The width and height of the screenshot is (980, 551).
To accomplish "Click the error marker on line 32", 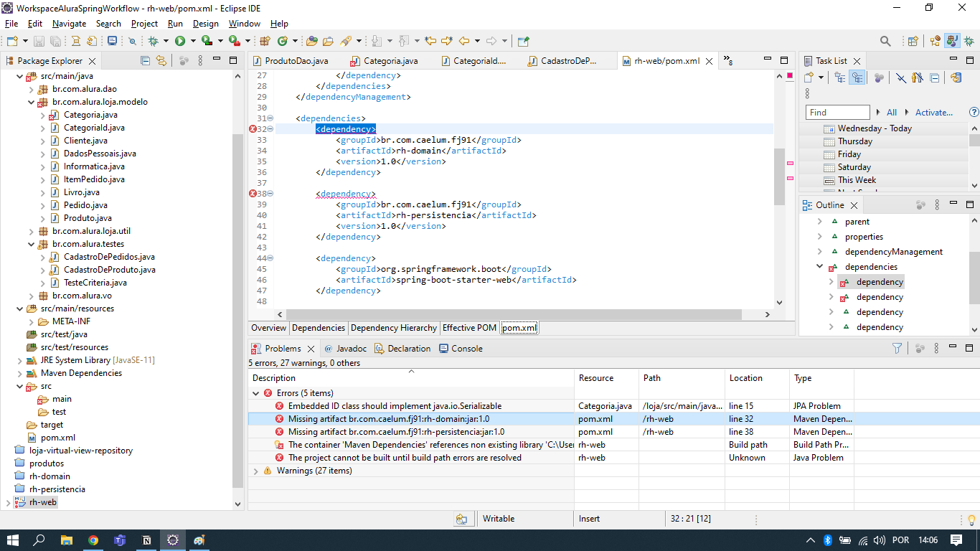I will tap(253, 129).
